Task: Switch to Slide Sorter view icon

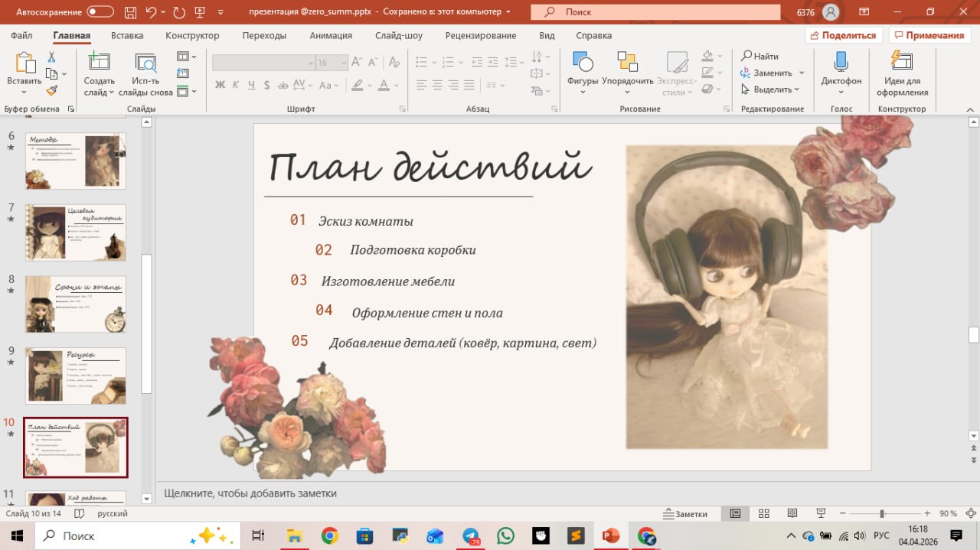Action: [x=763, y=513]
